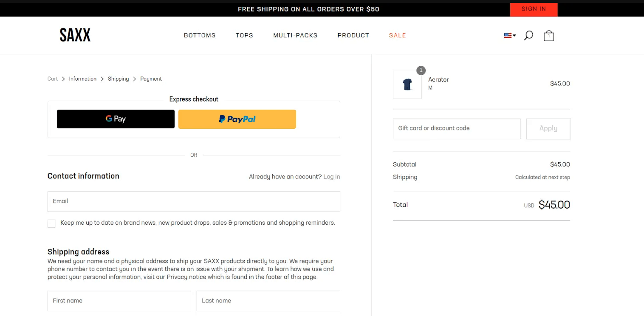Click the Aerator product name
The width and height of the screenshot is (644, 316).
click(x=438, y=79)
